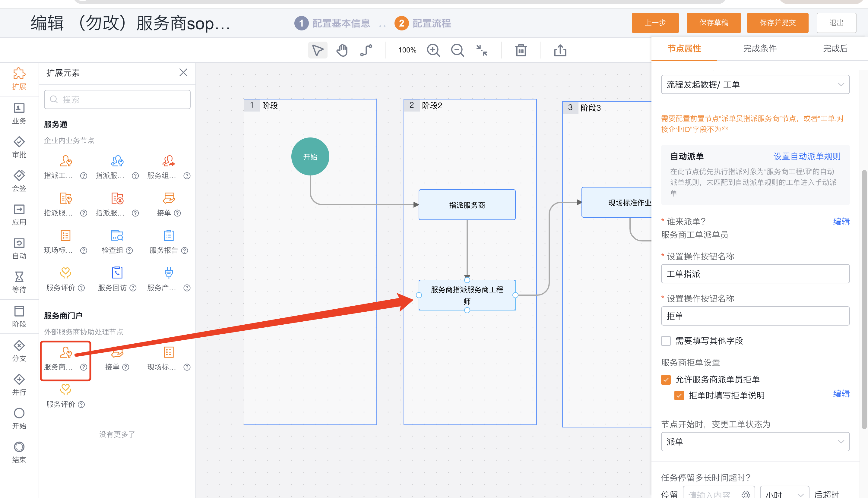Pick the 指派工… node icon
This screenshot has width=868, height=498.
(65, 161)
